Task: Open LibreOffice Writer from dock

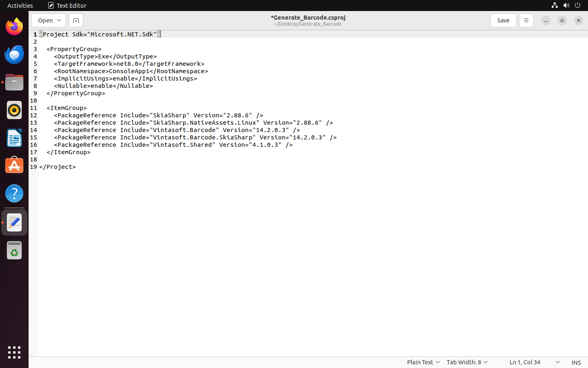Action: click(x=14, y=138)
